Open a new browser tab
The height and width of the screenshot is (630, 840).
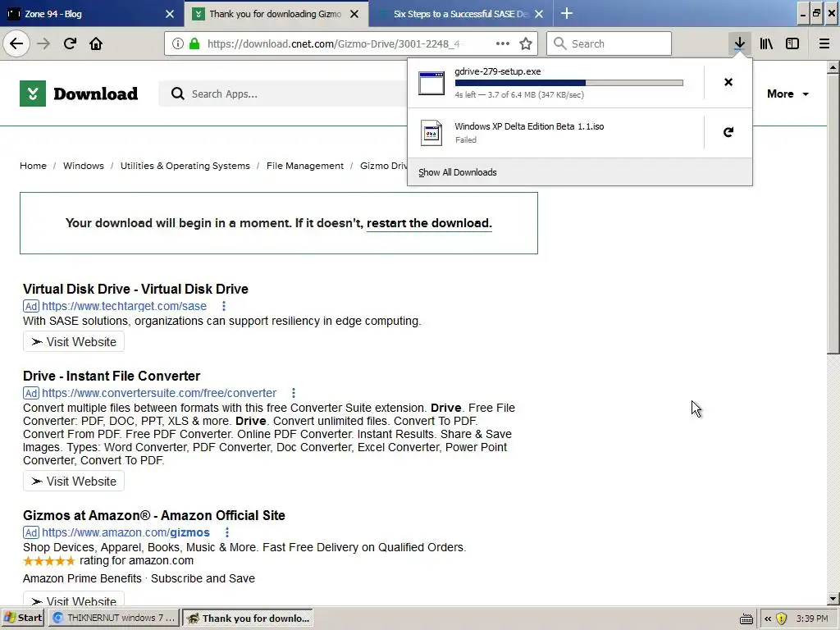point(567,13)
